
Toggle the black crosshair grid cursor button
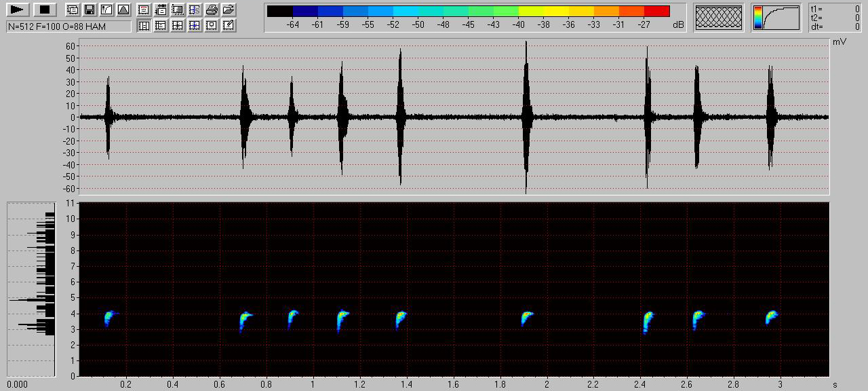tap(178, 26)
